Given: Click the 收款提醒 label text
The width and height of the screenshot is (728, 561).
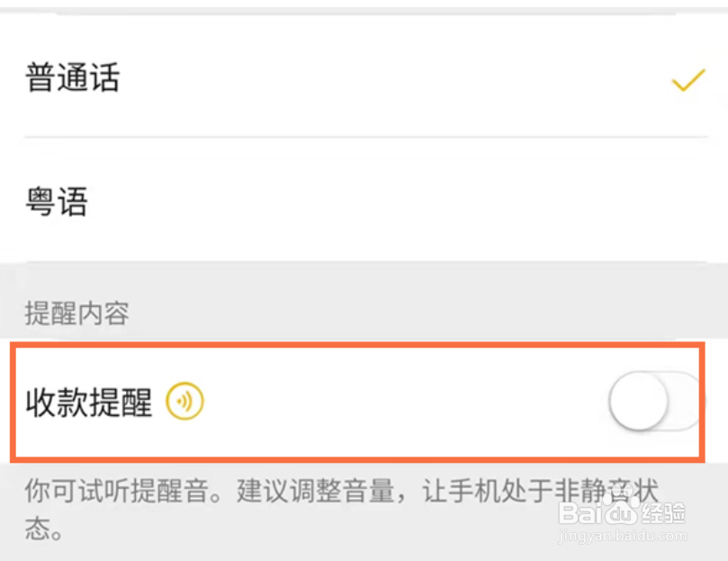Looking at the screenshot, I should pyautogui.click(x=86, y=403).
